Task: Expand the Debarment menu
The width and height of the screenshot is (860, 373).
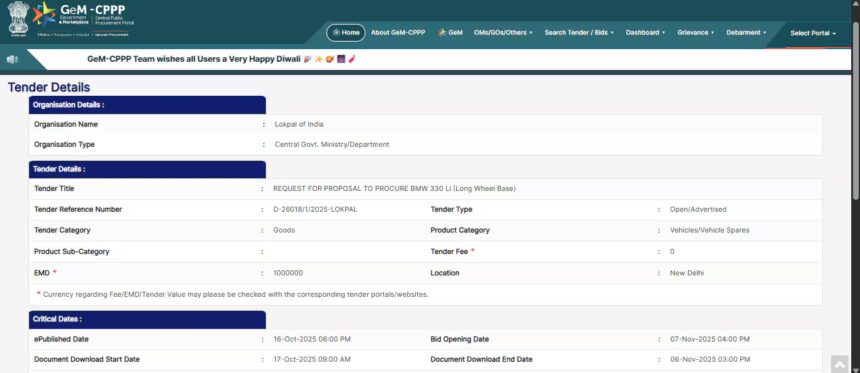Action: point(746,33)
